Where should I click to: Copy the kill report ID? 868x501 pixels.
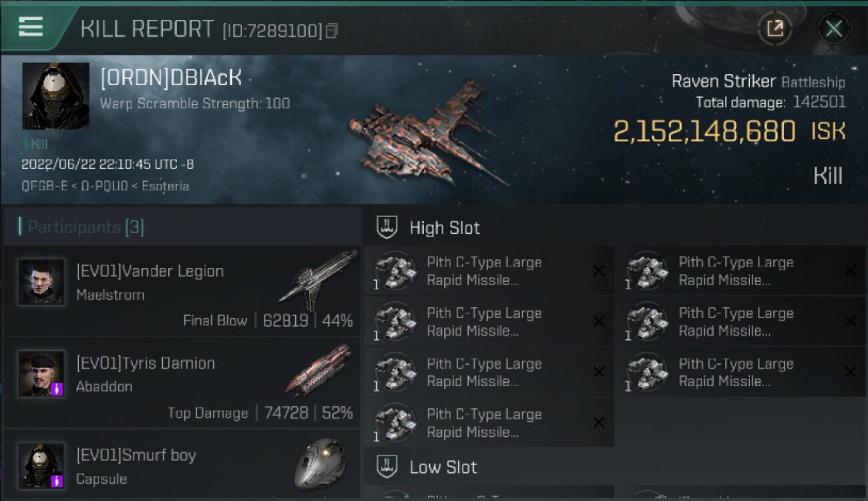click(x=331, y=31)
